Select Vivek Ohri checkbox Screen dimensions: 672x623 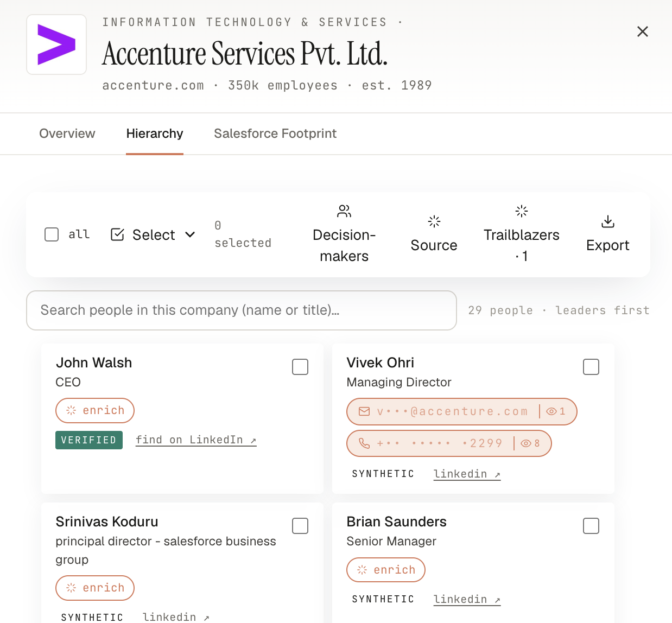click(591, 367)
